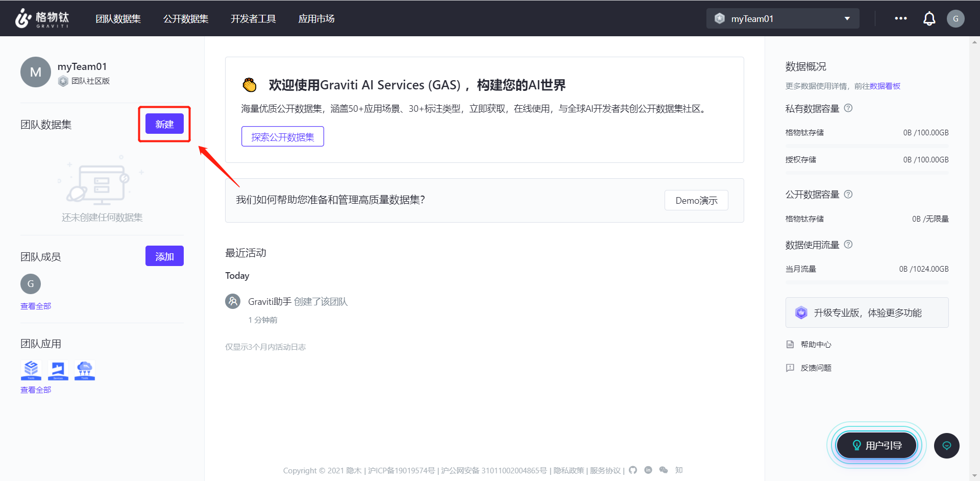The image size is (980, 481).
Task: Click the help icon beside 私有数据容量
Action: (x=848, y=108)
